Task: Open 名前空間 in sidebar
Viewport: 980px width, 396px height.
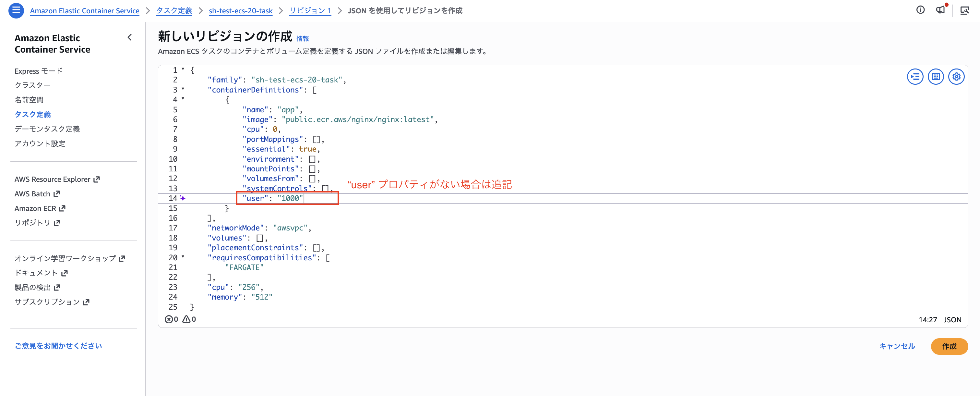Action: [29, 100]
